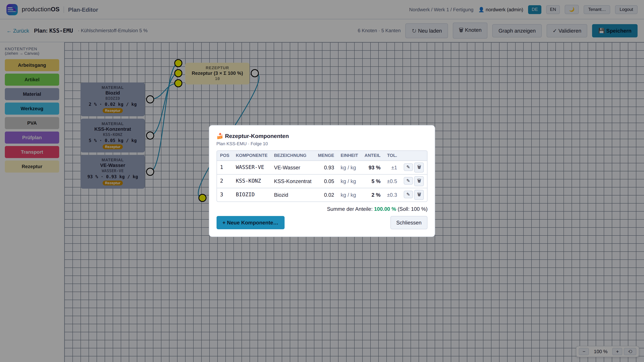Select the Werkzeug node type
Screen dimensions: 644x362
[32, 109]
